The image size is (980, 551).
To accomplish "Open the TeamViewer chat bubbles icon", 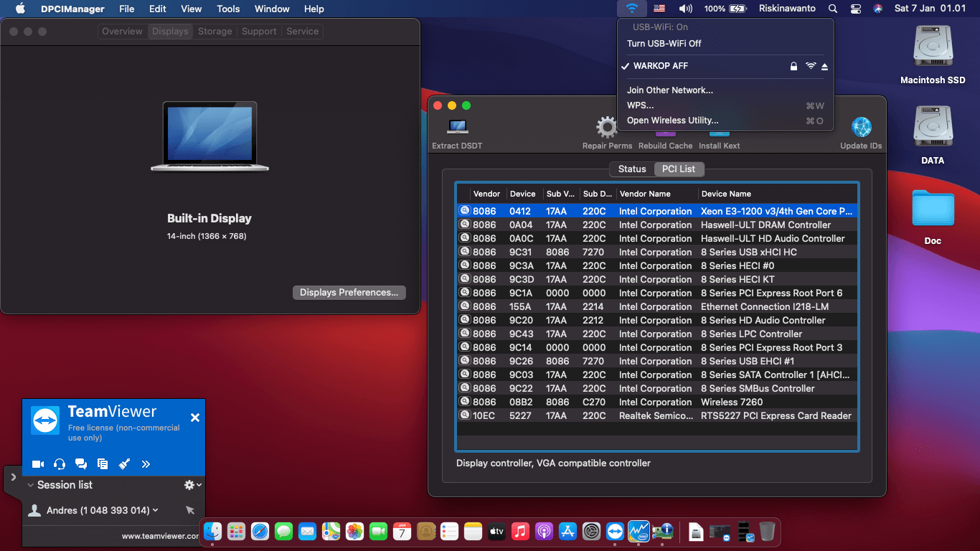I will (81, 464).
